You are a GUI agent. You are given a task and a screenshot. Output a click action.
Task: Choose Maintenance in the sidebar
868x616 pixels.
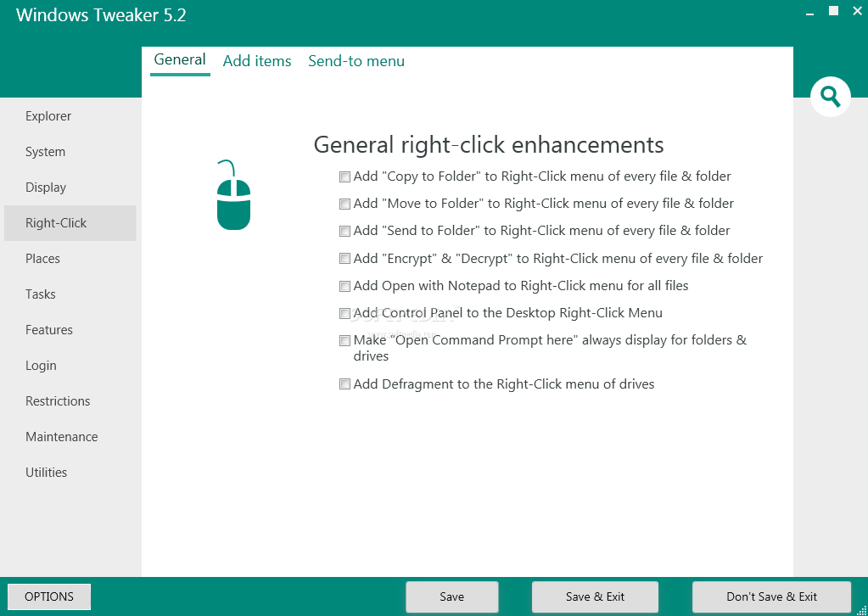pyautogui.click(x=70, y=437)
